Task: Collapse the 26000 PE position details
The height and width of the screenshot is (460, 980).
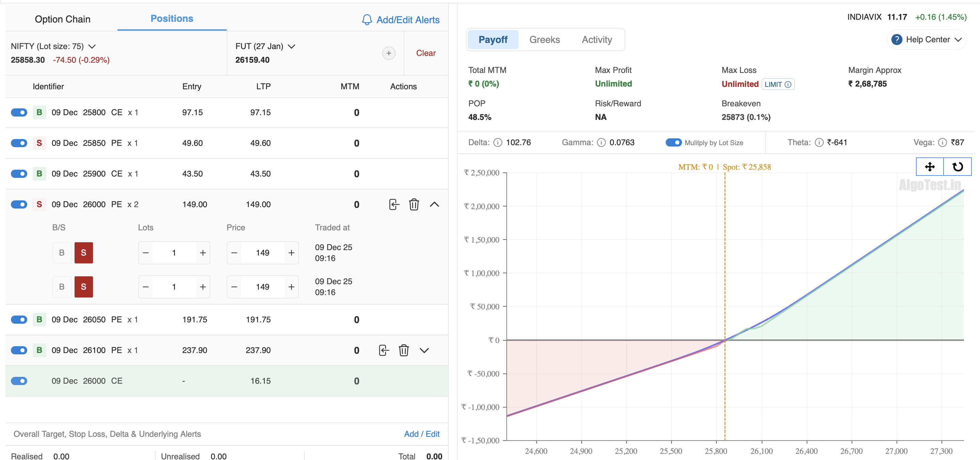Action: pos(434,204)
